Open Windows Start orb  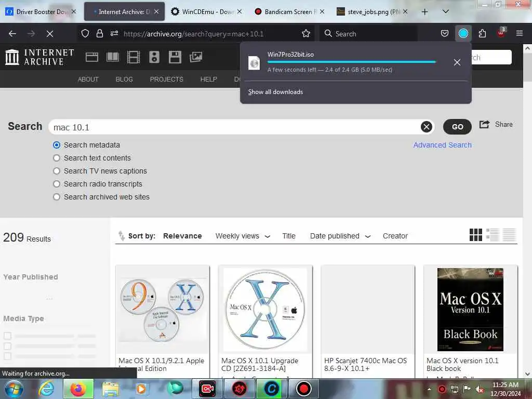[14, 389]
